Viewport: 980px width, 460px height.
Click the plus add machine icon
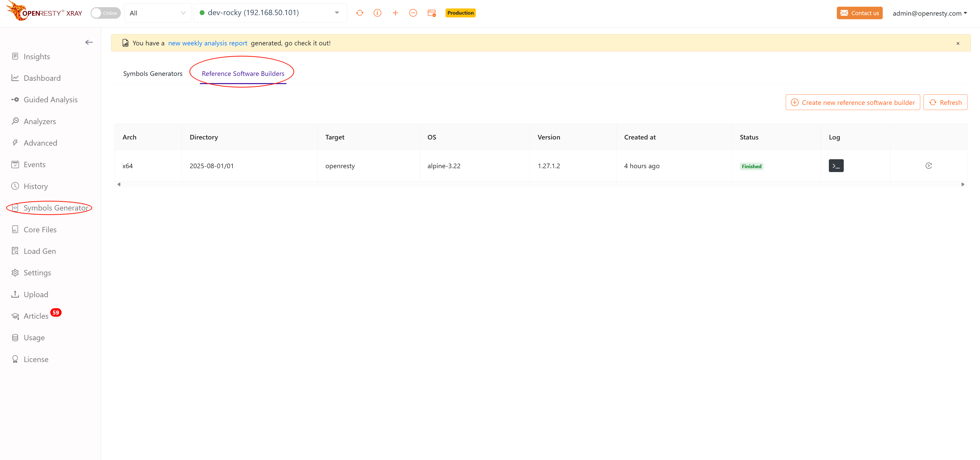click(x=395, y=13)
